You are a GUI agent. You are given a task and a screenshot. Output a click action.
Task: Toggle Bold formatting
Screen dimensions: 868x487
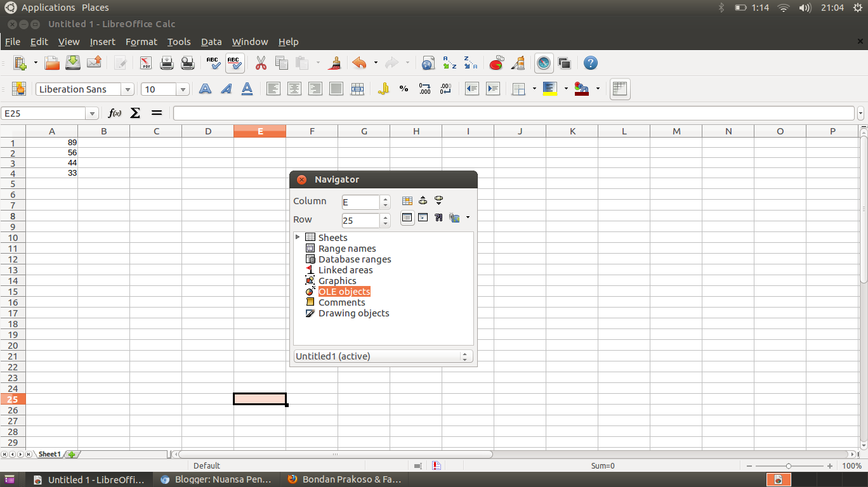205,89
